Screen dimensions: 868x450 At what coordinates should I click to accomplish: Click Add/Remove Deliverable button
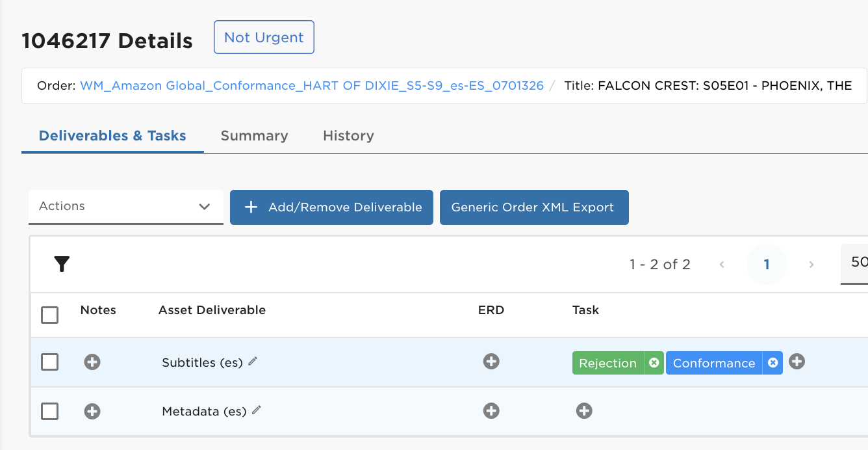pos(331,207)
